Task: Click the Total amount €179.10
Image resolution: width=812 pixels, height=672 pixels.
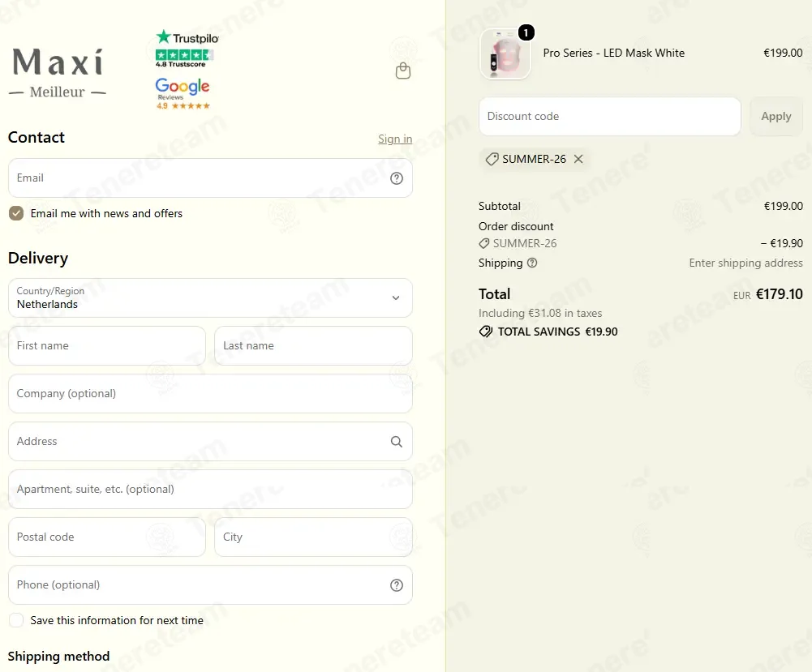Action: pos(780,294)
